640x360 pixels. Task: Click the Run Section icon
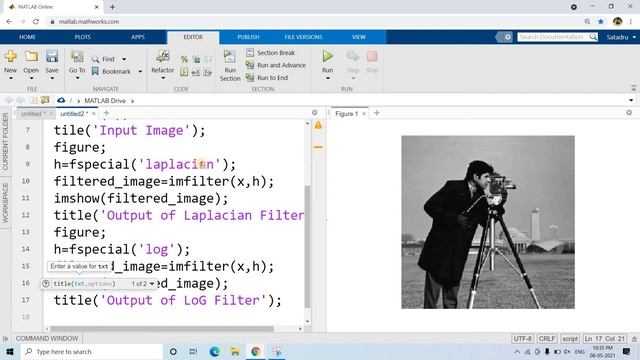point(230,56)
